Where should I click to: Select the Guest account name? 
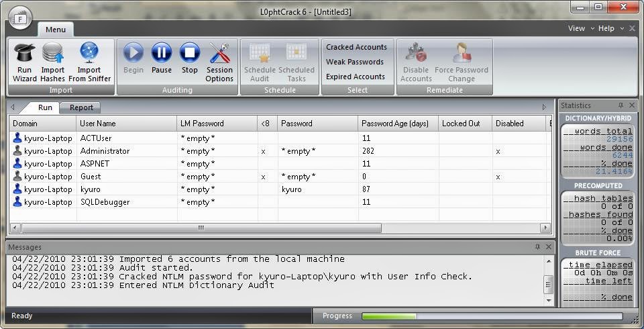coord(91,177)
